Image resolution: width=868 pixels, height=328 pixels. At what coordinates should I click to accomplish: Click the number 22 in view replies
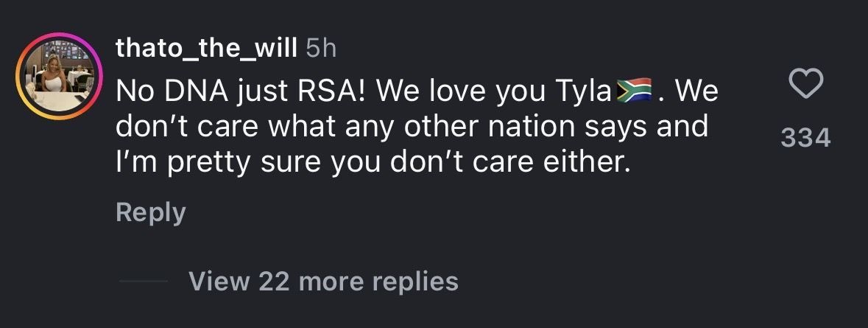274,281
